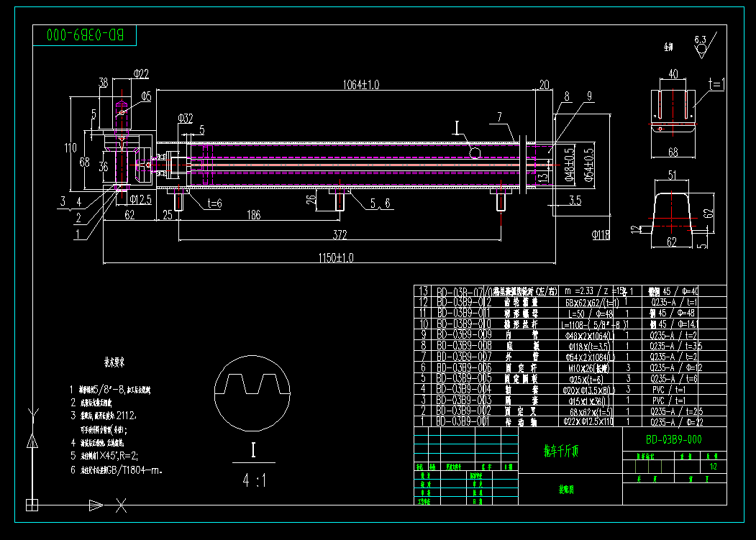The image size is (756, 540).
Task: Select the Φ118 diameter annotation
Action: (601, 234)
